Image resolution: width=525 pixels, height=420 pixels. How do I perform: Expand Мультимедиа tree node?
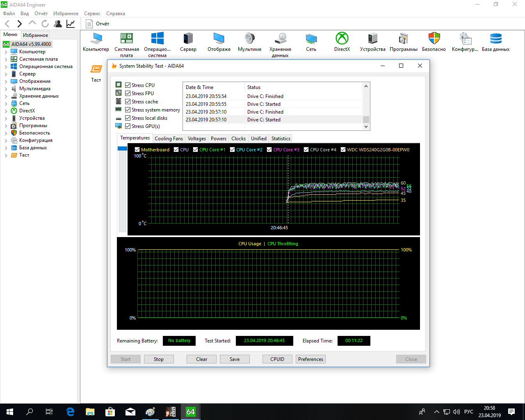(x=6, y=89)
